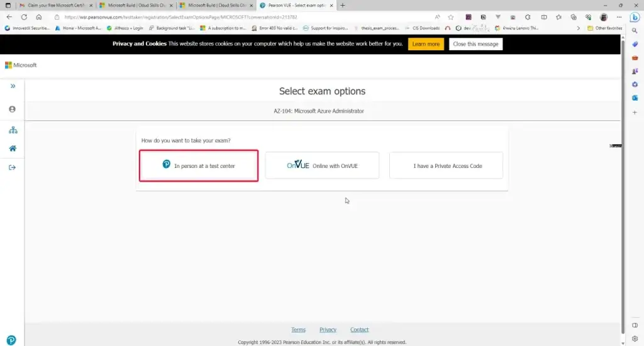Open thesis_exam_proces... bookmark
Viewport: 644px width, 346px height.
[x=376, y=28]
